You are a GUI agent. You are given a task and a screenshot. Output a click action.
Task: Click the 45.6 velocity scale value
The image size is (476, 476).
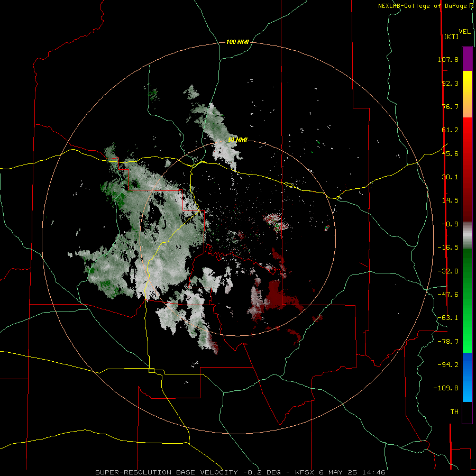pyautogui.click(x=450, y=153)
